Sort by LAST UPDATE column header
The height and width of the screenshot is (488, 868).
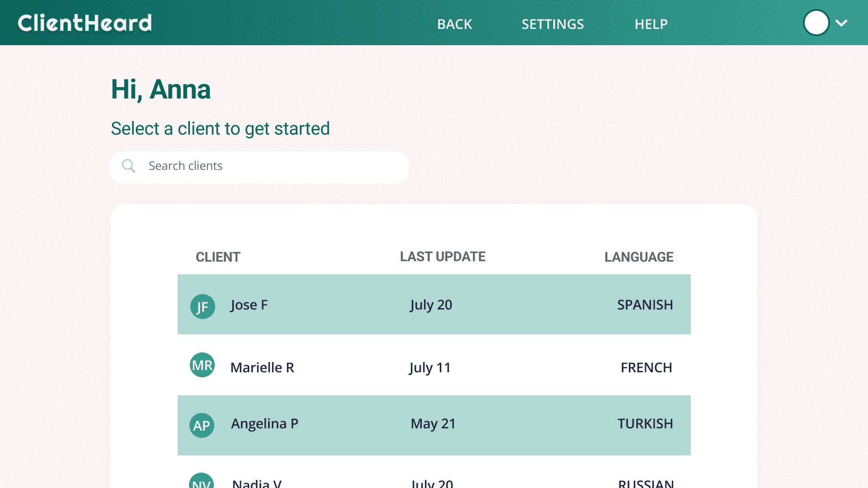tap(442, 257)
